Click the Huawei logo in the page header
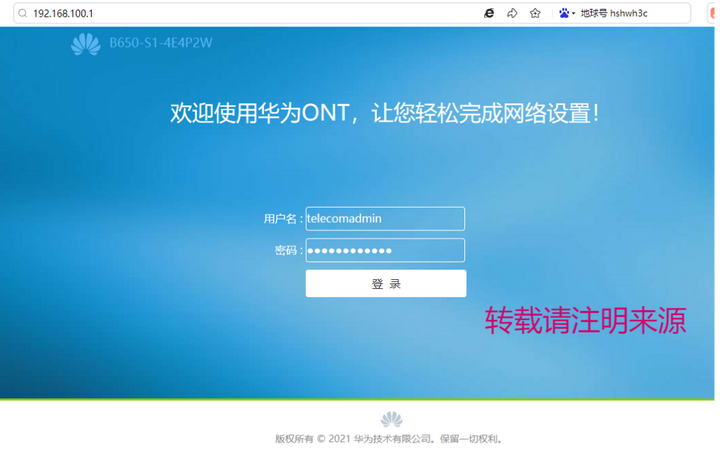This screenshot has height=451, width=720. pos(86,44)
